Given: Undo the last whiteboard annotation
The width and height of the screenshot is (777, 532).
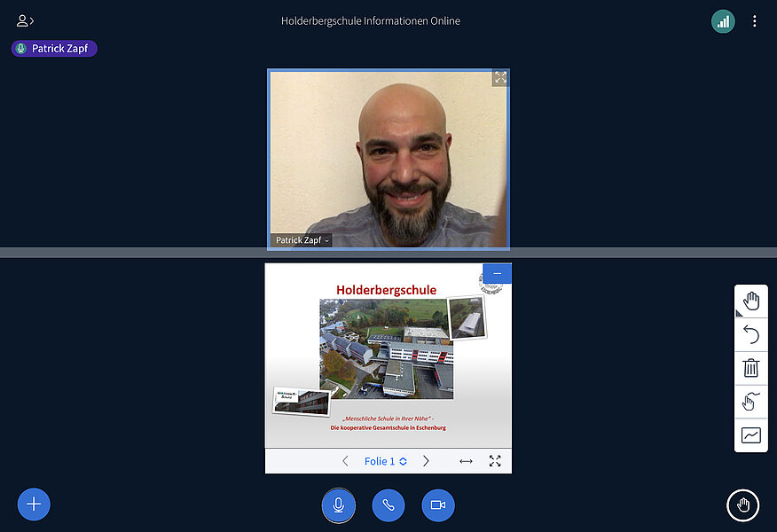Looking at the screenshot, I should [x=751, y=334].
